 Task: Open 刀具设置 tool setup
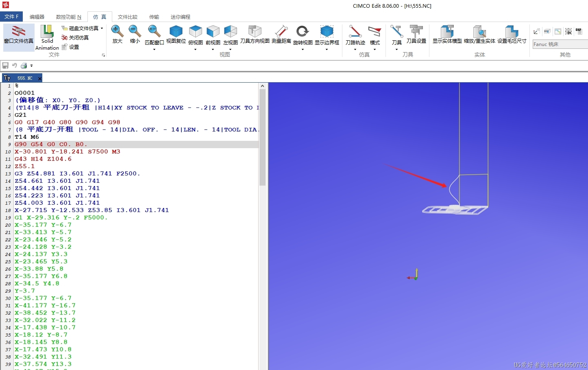[x=416, y=35]
